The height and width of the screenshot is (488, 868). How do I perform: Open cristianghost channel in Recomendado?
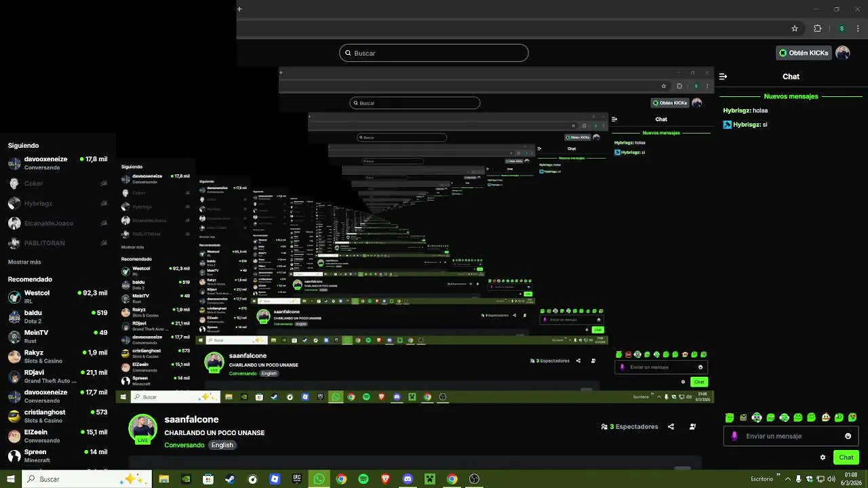coord(58,416)
